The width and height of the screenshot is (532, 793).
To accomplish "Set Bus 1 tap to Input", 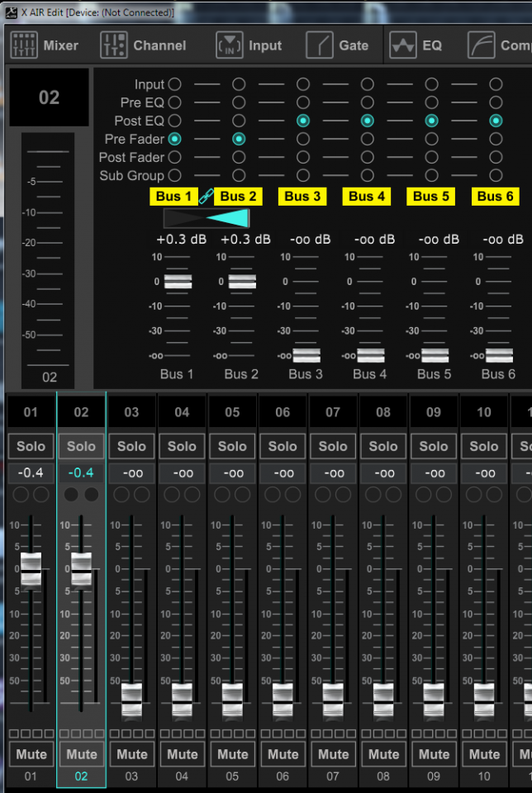I will tap(174, 84).
